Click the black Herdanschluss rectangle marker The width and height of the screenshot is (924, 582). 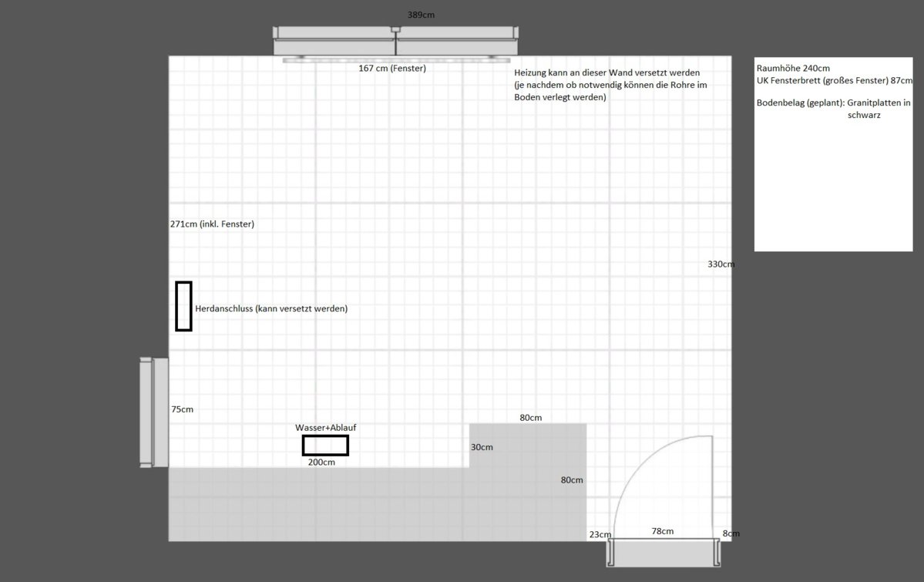183,306
